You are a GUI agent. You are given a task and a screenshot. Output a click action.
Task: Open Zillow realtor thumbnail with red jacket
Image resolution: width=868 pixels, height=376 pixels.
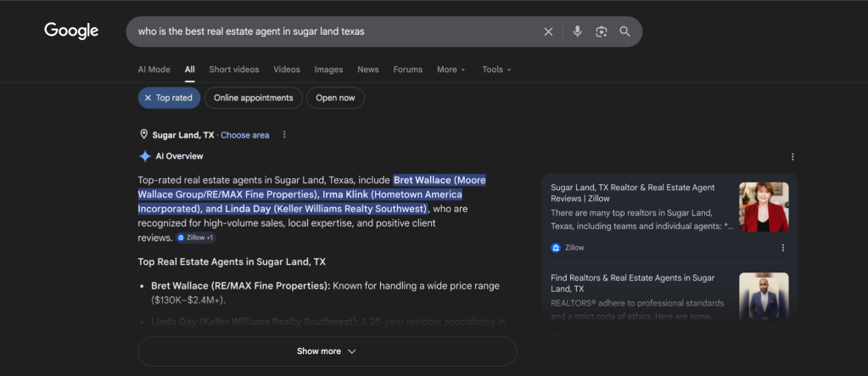pyautogui.click(x=764, y=206)
